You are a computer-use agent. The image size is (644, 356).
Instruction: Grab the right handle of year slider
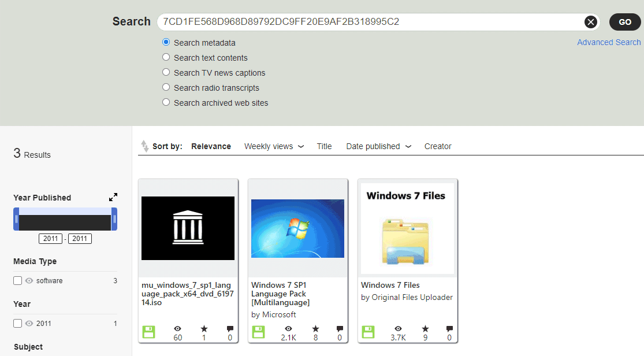114,219
